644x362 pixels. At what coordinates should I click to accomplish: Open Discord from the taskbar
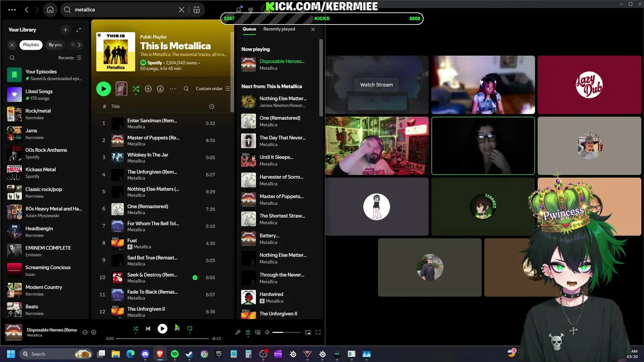tap(145, 354)
